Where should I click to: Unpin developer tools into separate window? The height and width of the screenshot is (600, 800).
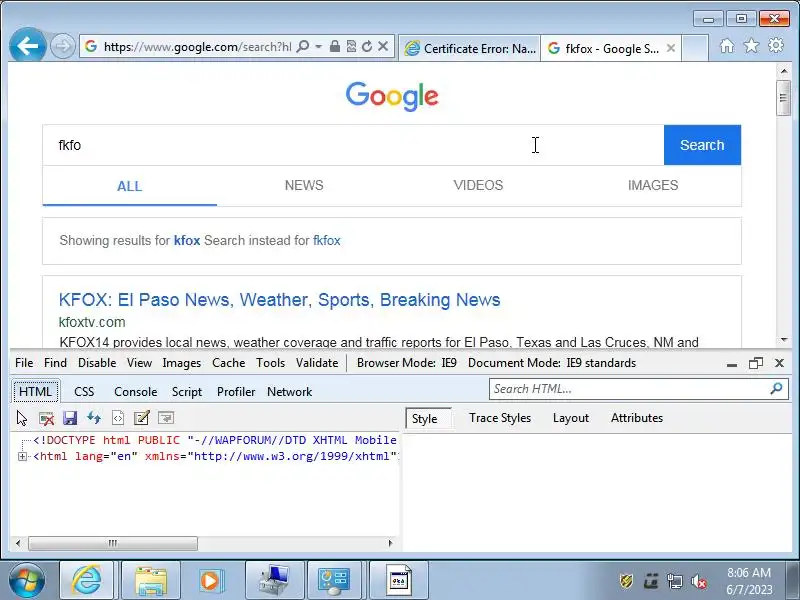point(756,363)
